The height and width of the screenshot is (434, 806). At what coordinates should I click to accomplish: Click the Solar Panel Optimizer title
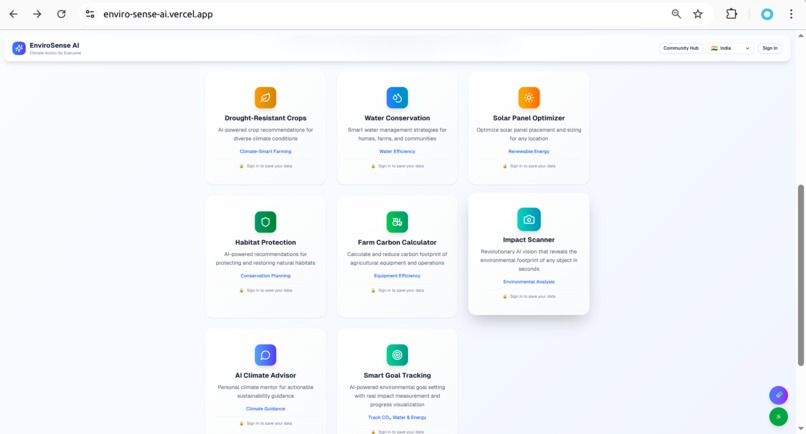tap(528, 118)
